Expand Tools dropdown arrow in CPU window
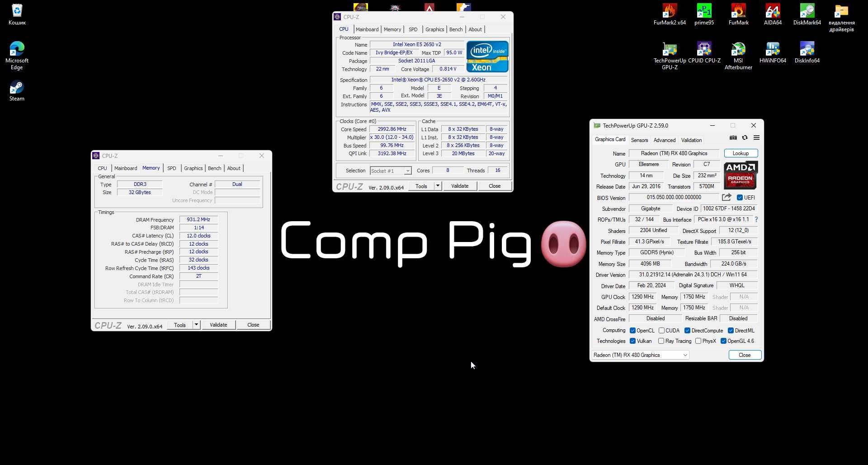This screenshot has height=465, width=868. (x=438, y=186)
